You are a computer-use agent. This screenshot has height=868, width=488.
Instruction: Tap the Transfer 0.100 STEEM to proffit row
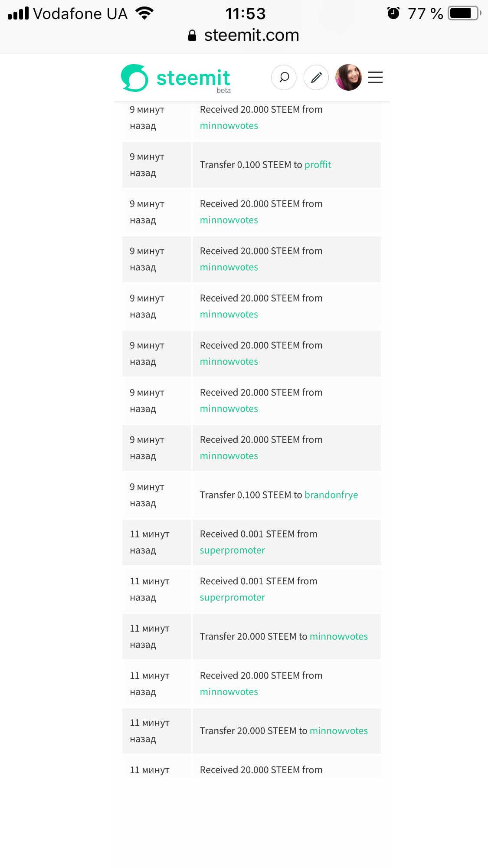[252, 165]
